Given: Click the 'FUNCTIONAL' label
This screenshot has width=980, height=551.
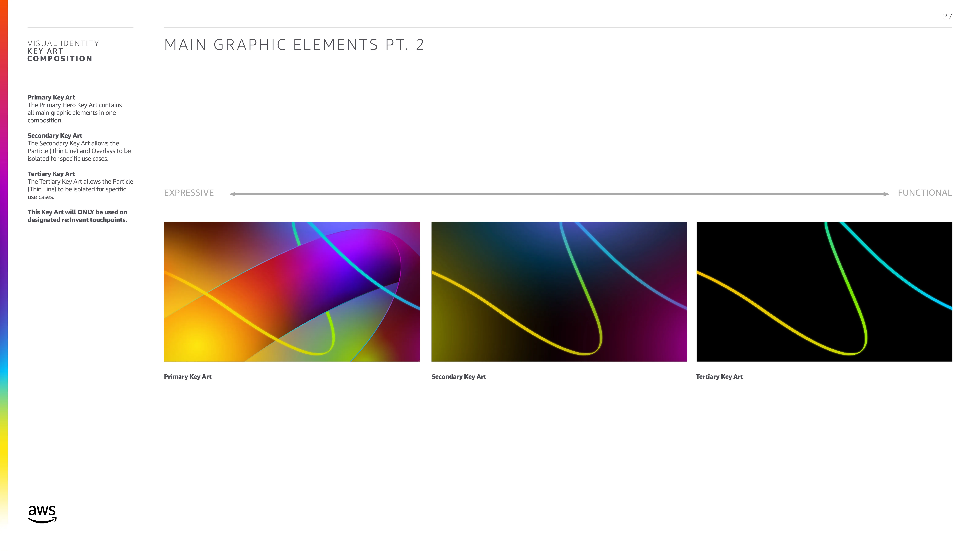Looking at the screenshot, I should coord(925,193).
